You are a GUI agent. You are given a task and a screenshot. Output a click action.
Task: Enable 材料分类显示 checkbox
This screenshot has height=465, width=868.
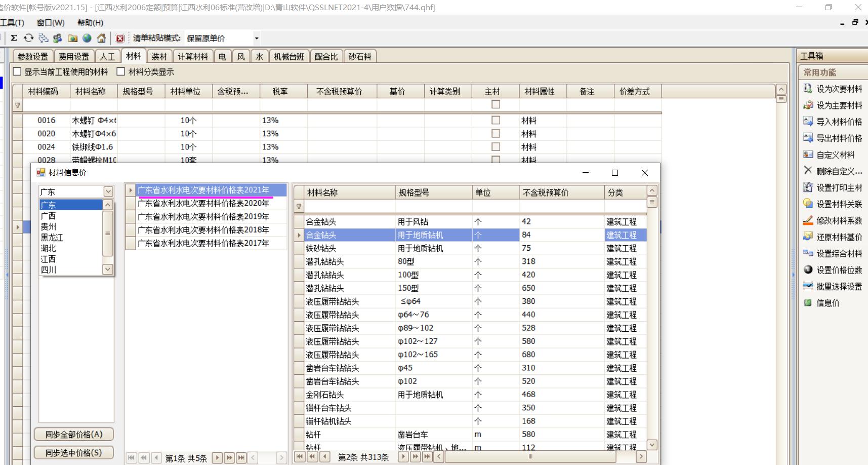121,71
